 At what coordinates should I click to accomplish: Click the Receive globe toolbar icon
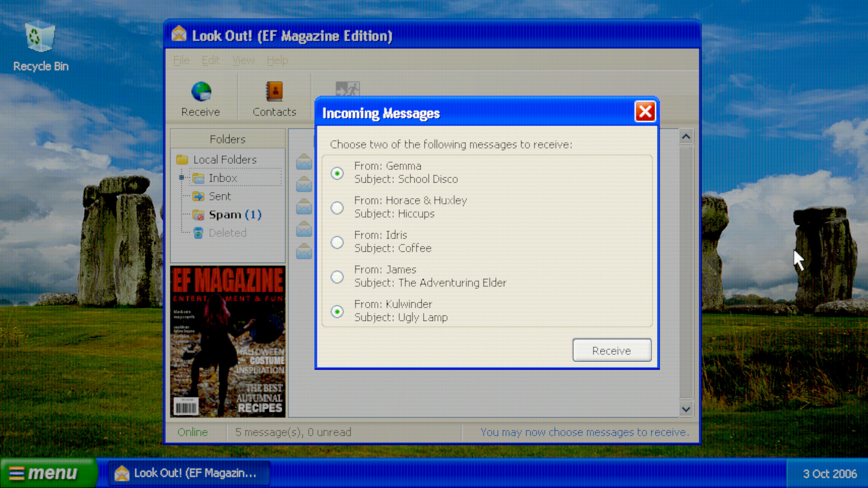coord(201,92)
